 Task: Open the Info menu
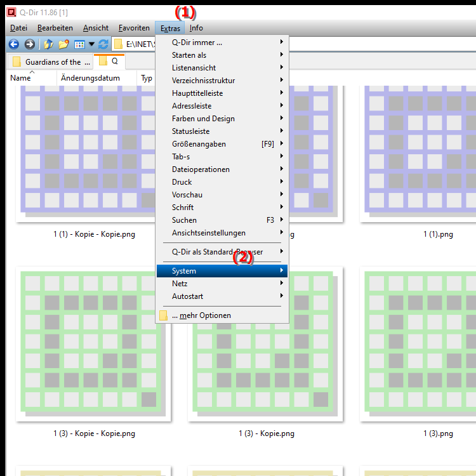click(196, 28)
